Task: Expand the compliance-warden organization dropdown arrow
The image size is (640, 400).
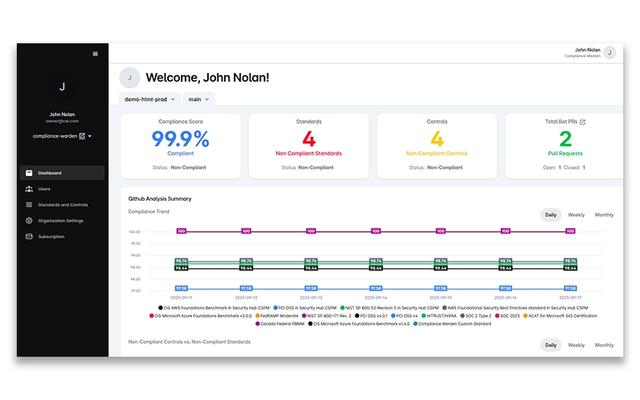Action: click(x=90, y=135)
